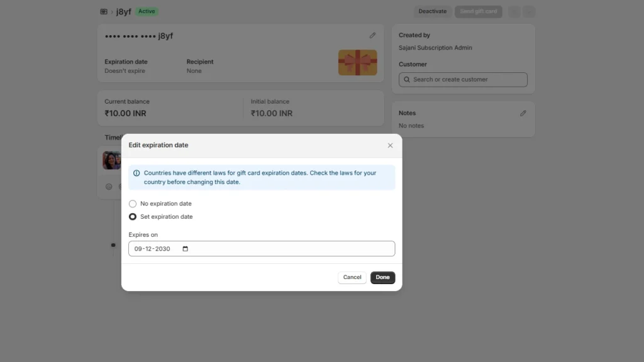The width and height of the screenshot is (644, 362).
Task: Click the date field showing 09-12-2030
Action: (x=151, y=248)
